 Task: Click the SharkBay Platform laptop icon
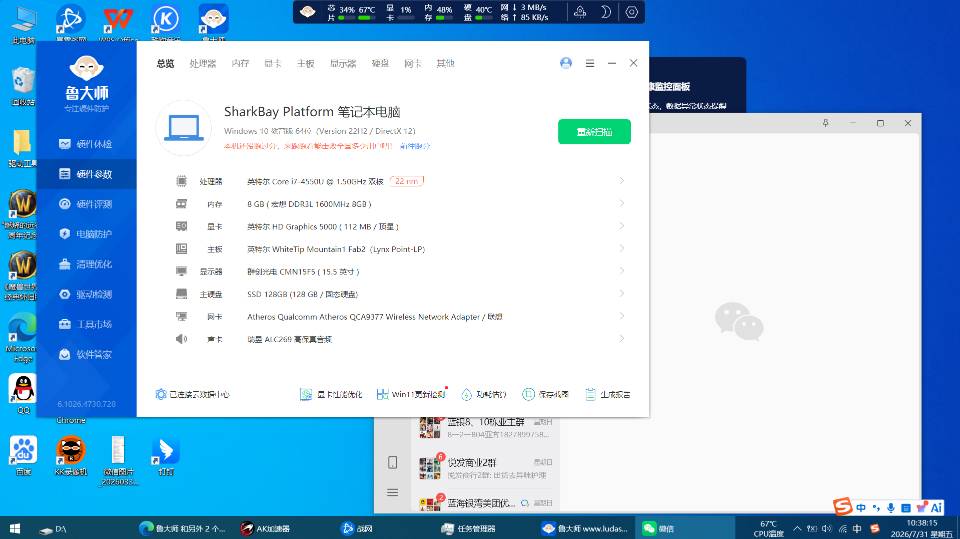tap(184, 128)
